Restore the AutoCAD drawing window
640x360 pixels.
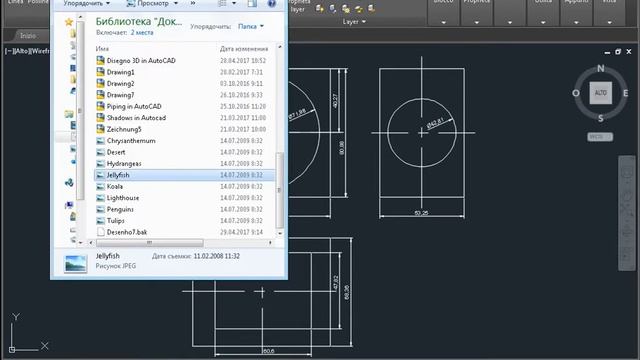click(x=618, y=52)
